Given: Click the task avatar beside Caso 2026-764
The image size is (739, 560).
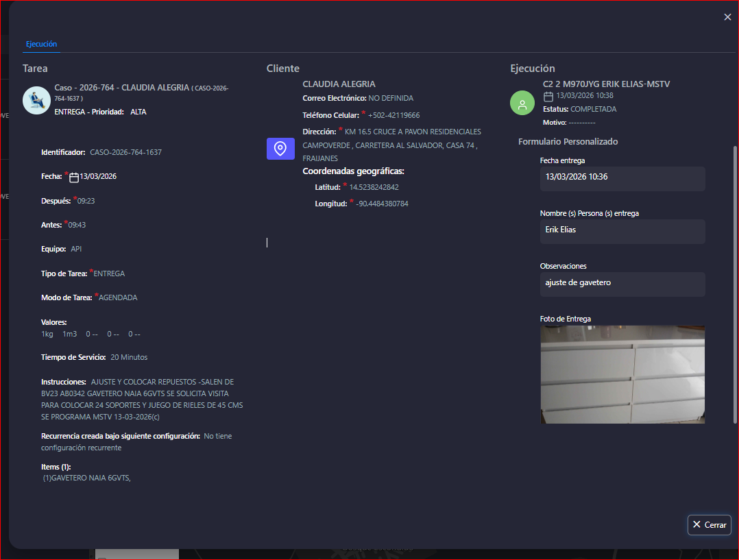Looking at the screenshot, I should coord(36,100).
